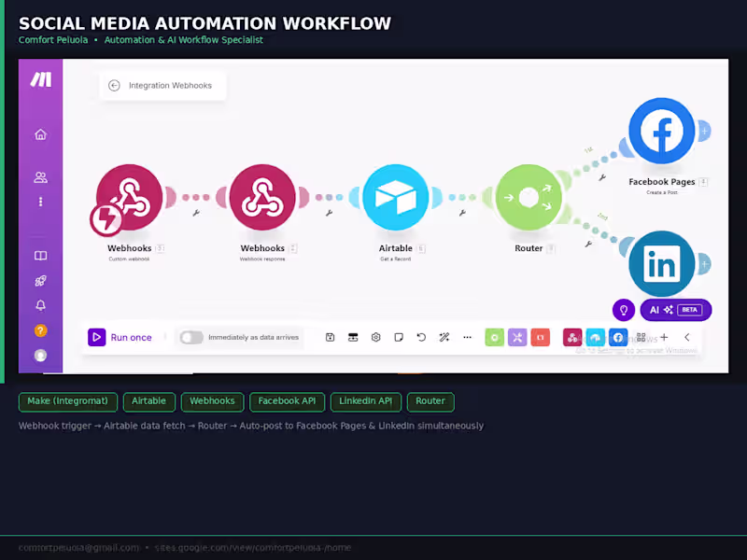Click the purple Tools tile
This screenshot has height=560, width=747.
[517, 337]
